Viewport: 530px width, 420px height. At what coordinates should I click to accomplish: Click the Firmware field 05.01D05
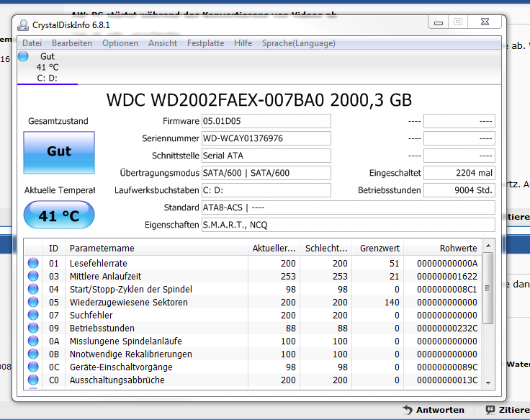(266, 121)
